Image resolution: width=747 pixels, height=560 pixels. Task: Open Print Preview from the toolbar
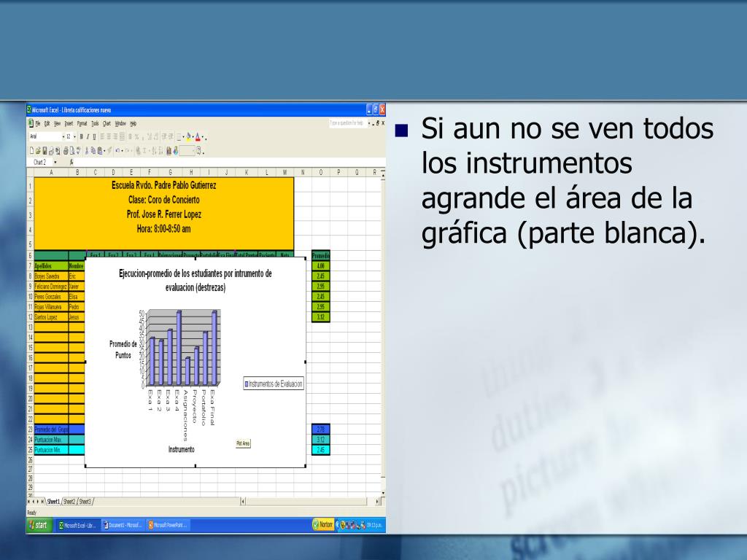[x=72, y=150]
